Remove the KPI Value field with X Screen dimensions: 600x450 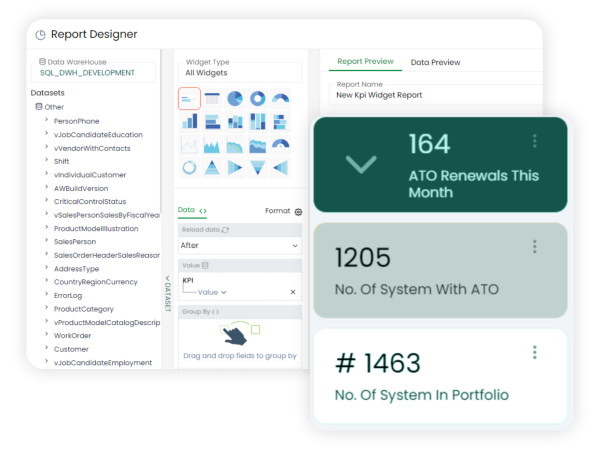point(293,292)
